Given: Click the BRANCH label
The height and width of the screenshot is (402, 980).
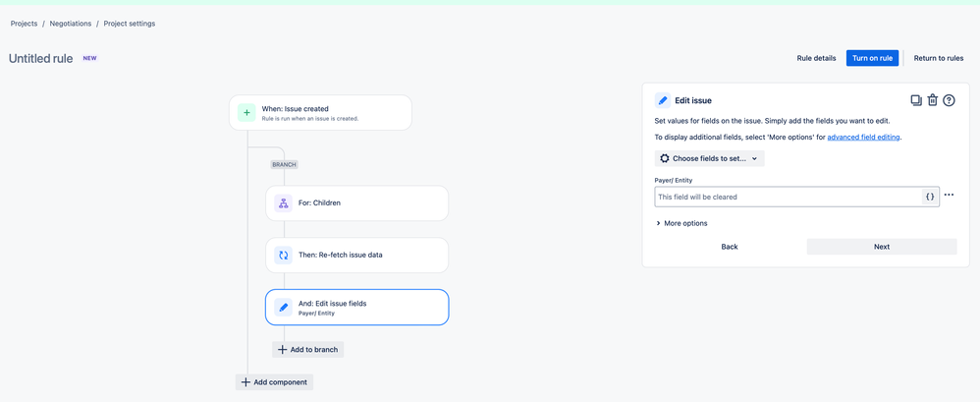Looking at the screenshot, I should 285,164.
